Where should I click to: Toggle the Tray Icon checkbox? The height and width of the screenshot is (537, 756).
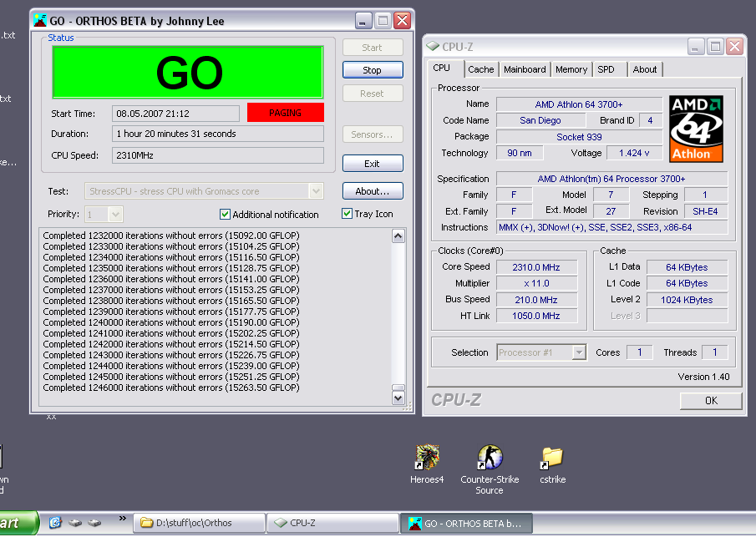pyautogui.click(x=347, y=214)
